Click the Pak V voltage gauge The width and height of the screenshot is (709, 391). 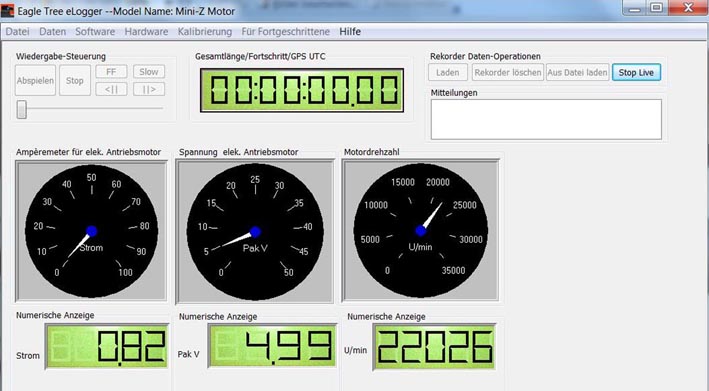[255, 231]
